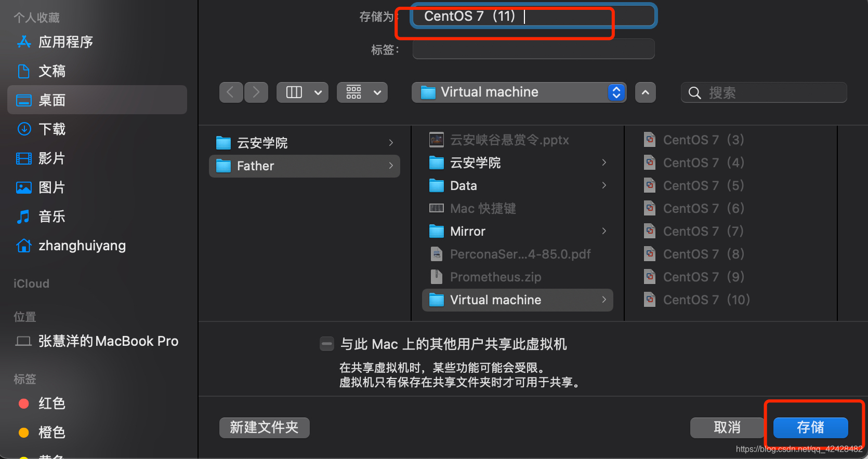Open Applications (应用程序) in sidebar
This screenshot has height=459, width=868.
pyautogui.click(x=97, y=42)
